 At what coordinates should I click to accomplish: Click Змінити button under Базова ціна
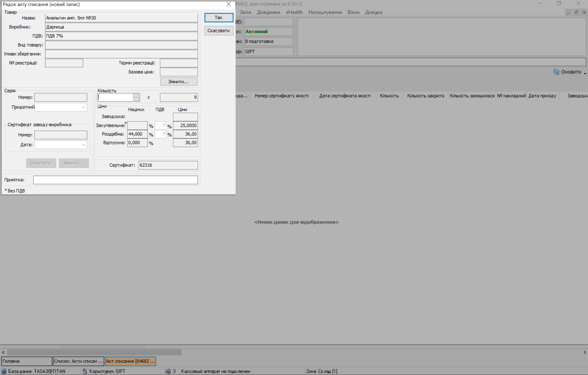coord(178,81)
